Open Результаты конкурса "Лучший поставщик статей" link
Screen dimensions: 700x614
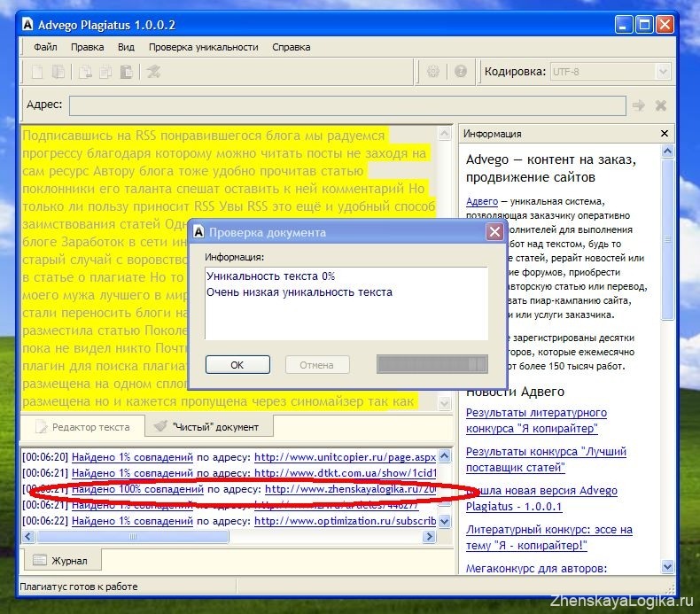546,459
